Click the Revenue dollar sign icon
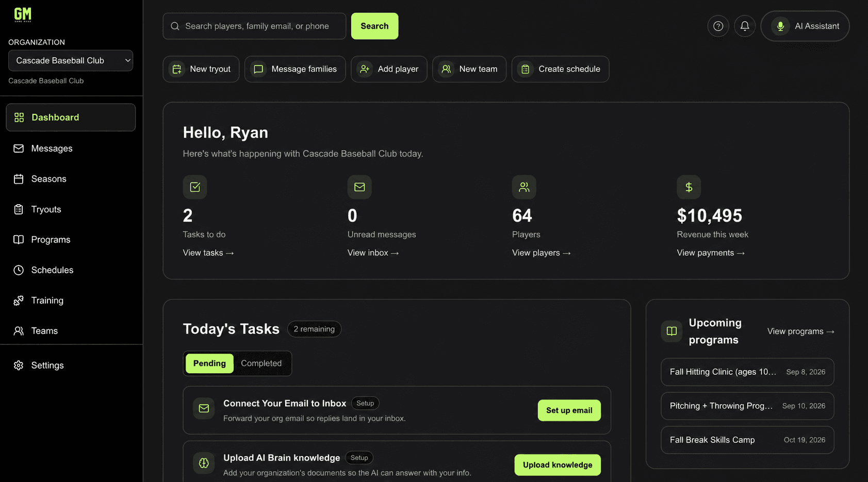This screenshot has width=868, height=482. click(689, 187)
